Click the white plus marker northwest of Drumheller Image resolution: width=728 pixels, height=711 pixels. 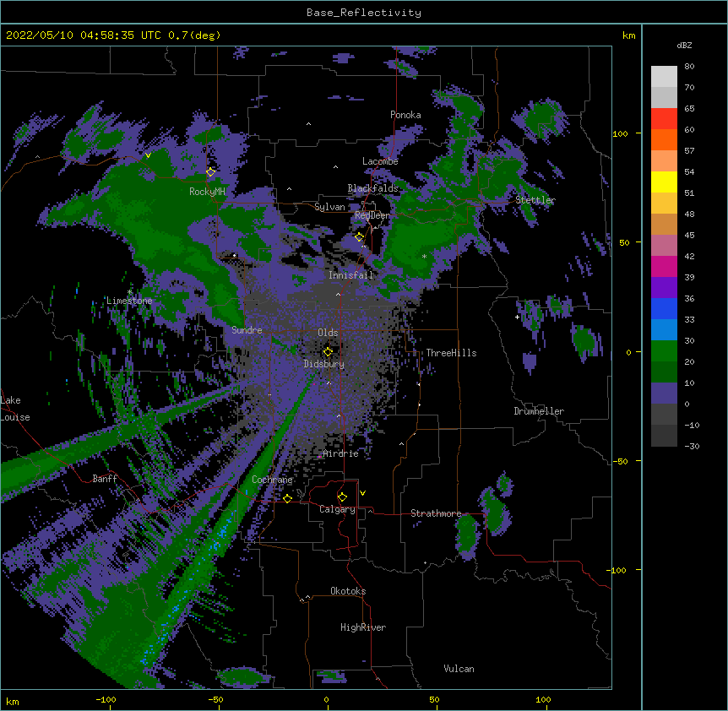click(517, 317)
